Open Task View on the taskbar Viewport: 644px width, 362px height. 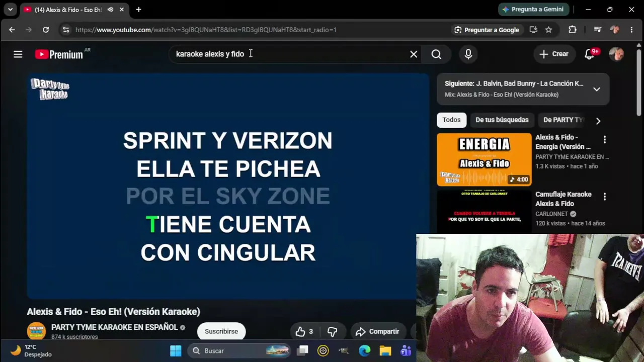[x=302, y=350]
